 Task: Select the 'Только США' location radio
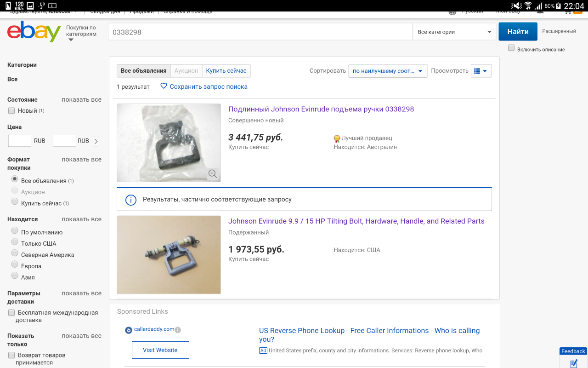[15, 243]
